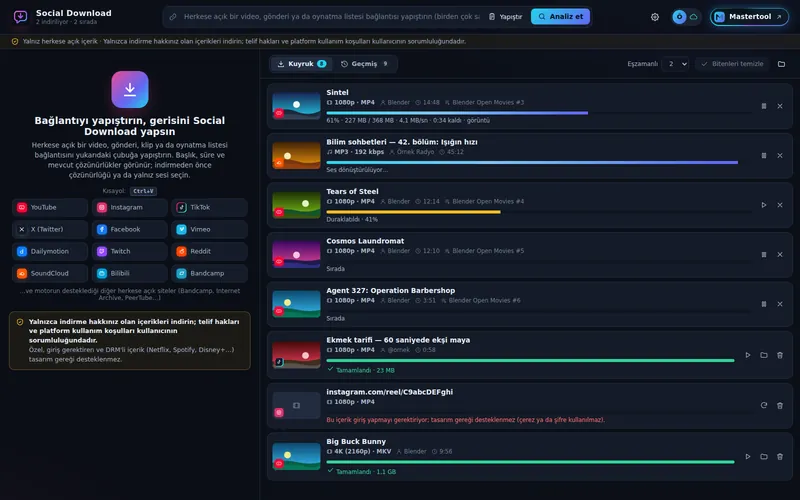
Task: Open the Eşzamanlı concurrency dropdown
Action: (676, 64)
